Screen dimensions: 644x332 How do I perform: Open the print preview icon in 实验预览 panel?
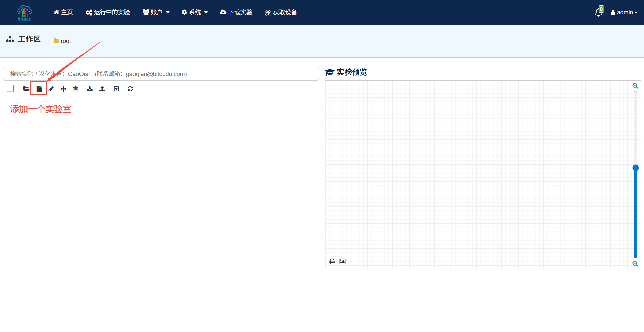point(332,261)
